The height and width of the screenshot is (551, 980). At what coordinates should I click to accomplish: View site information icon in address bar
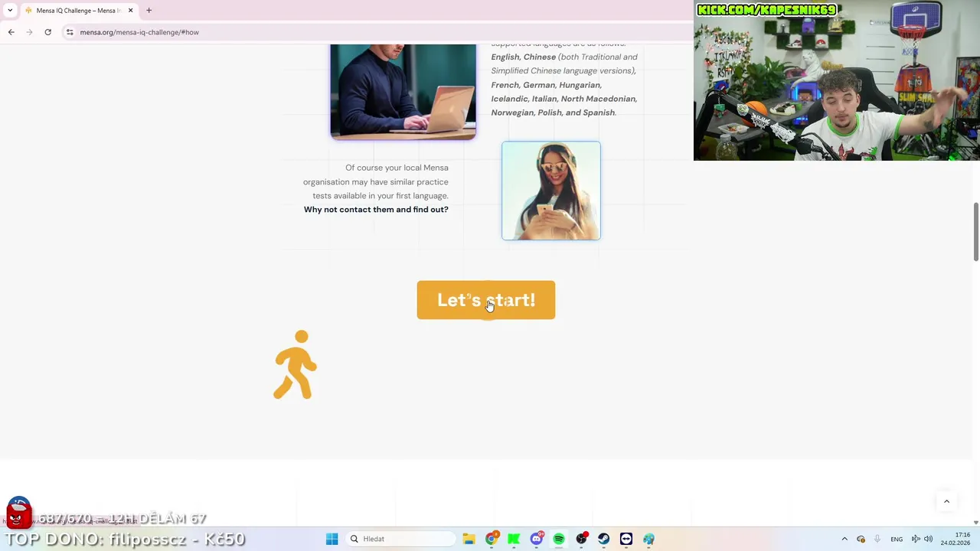pyautogui.click(x=70, y=32)
